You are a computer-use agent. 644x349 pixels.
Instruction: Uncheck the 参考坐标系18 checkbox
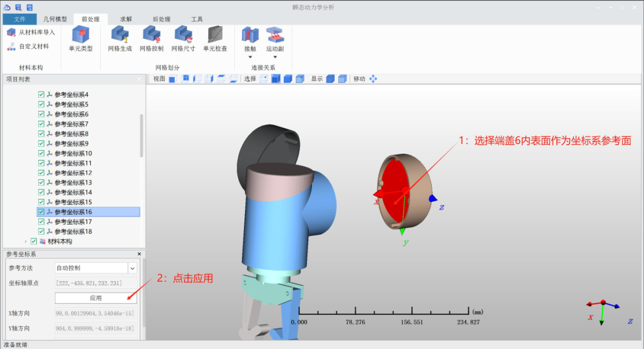point(41,231)
